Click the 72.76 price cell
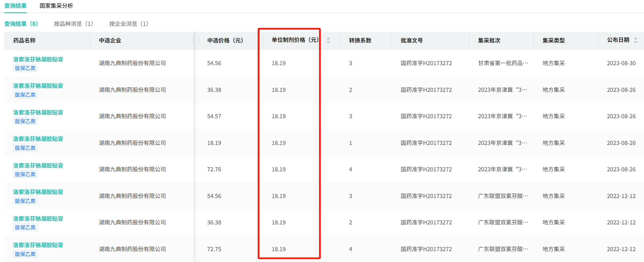Screen dimensions: 644x262 click(214, 169)
